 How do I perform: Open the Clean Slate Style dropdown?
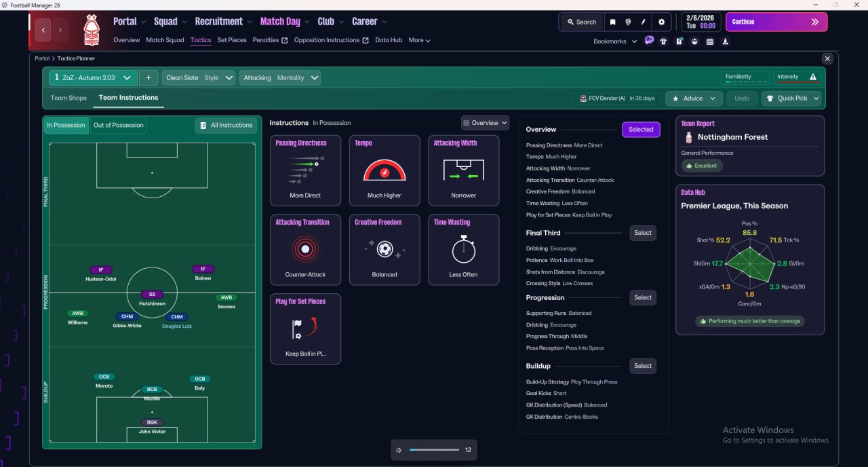pos(199,77)
